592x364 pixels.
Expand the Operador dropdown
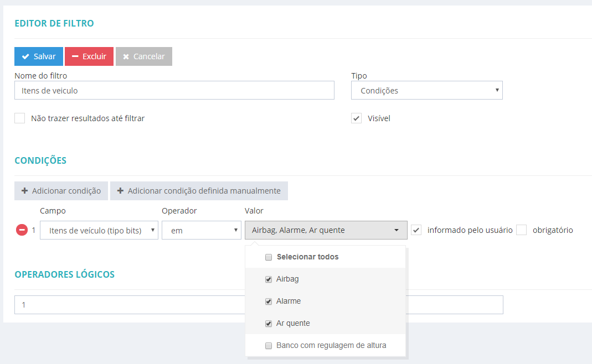click(201, 231)
